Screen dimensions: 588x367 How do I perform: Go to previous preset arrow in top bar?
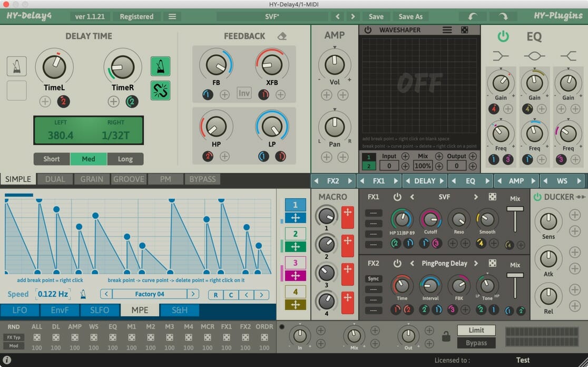(x=338, y=16)
